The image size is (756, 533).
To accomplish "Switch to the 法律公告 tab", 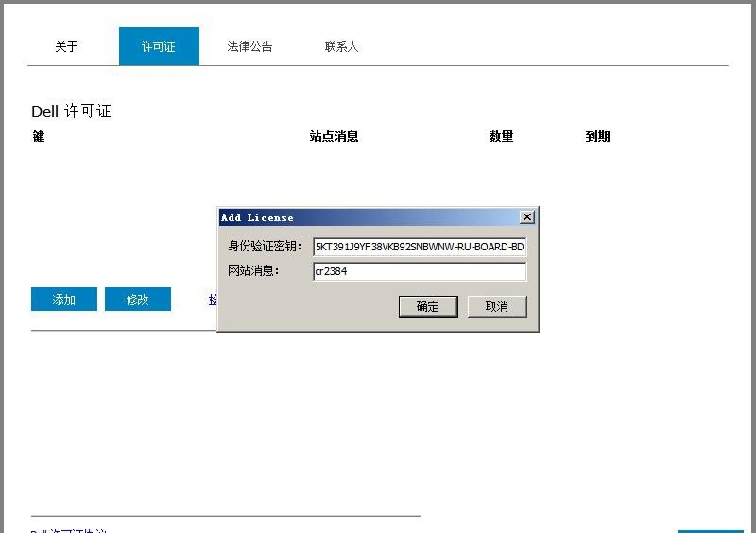I will (249, 46).
